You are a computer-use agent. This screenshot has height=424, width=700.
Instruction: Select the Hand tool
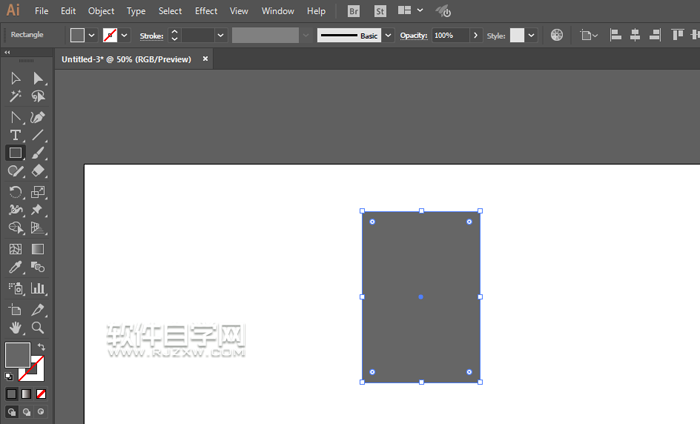pyautogui.click(x=16, y=327)
